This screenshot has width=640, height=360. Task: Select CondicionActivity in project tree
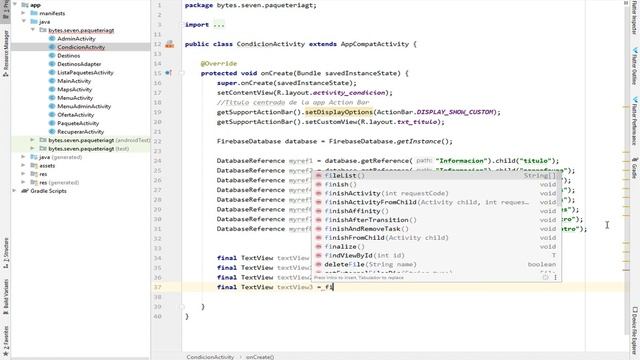81,47
